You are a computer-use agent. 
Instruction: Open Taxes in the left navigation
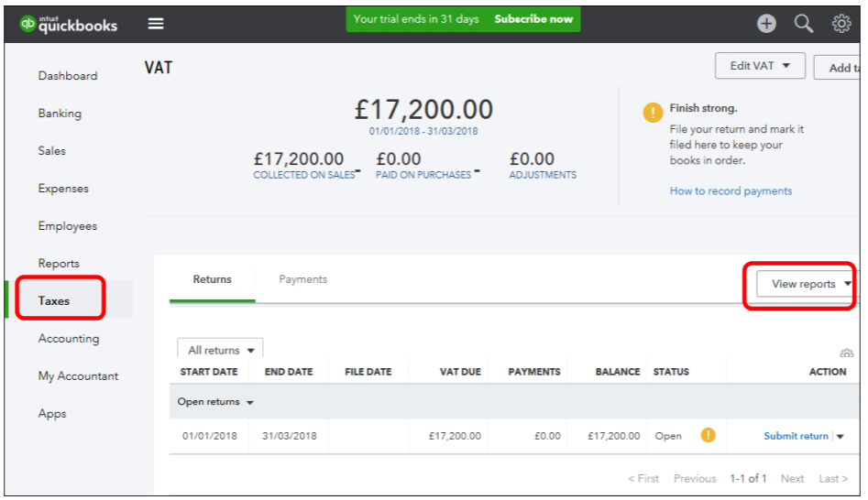coord(54,301)
